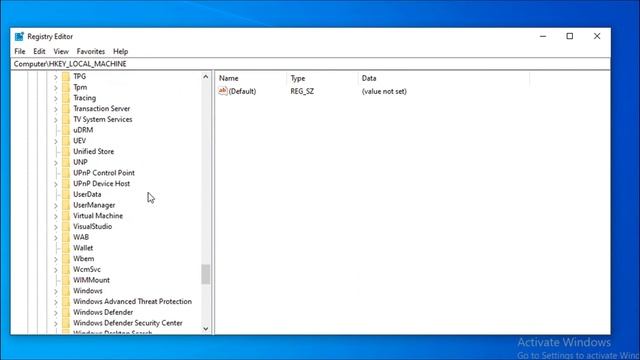640x360 pixels.
Task: Select the (Default) value name
Action: [x=242, y=91]
